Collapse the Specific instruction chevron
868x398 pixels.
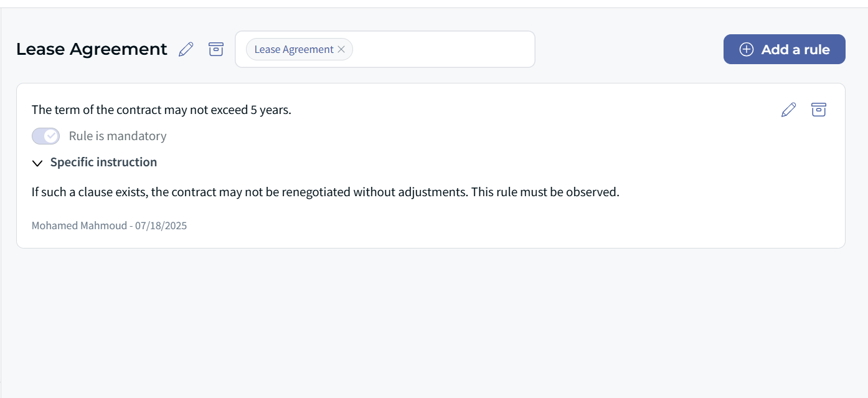click(x=37, y=163)
